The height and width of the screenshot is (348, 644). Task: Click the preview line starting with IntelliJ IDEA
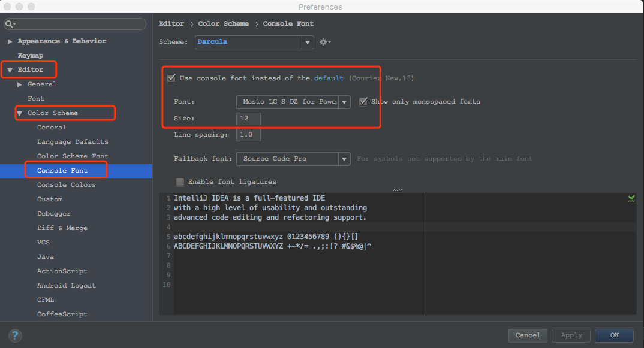coord(249,198)
